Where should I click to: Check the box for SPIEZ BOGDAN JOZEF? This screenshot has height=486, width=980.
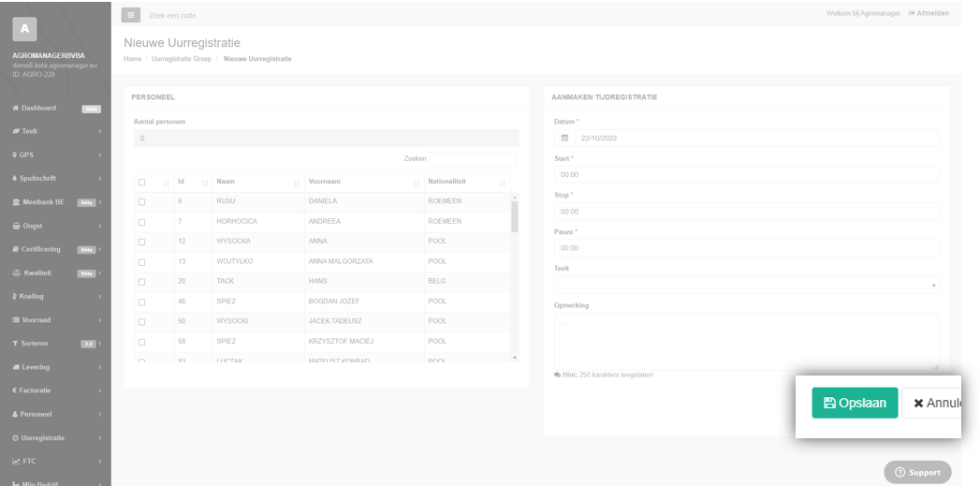pyautogui.click(x=142, y=302)
